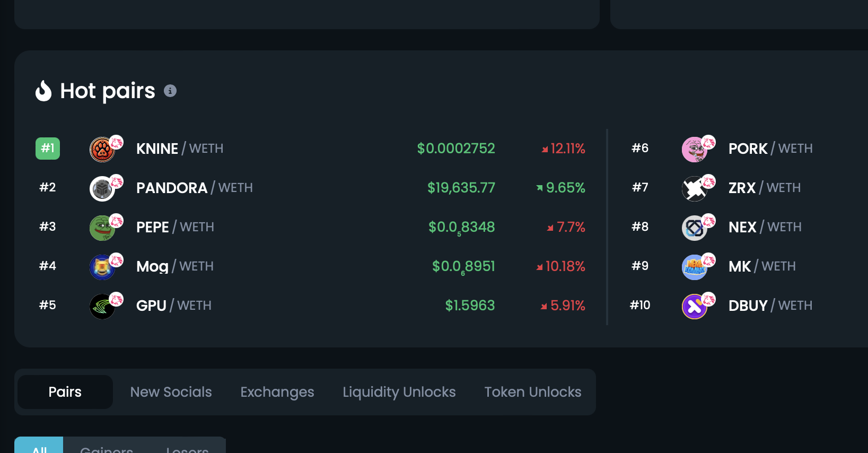The height and width of the screenshot is (453, 868).
Task: Click the GPU token logo
Action: (102, 307)
